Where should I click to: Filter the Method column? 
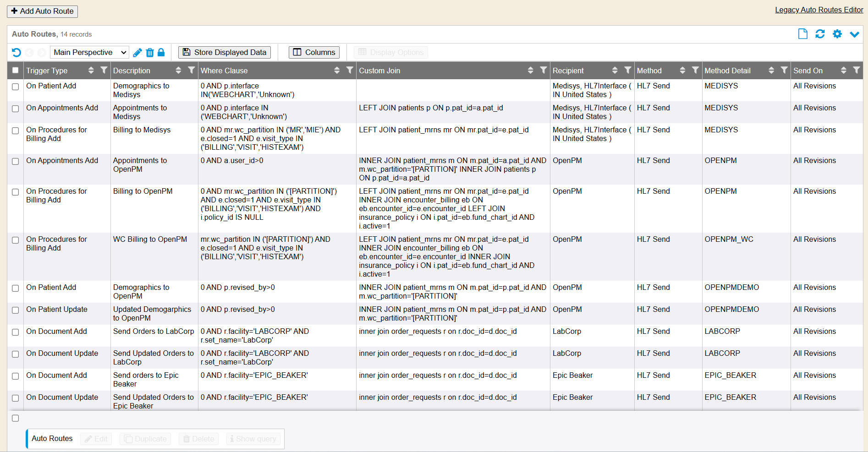click(696, 70)
